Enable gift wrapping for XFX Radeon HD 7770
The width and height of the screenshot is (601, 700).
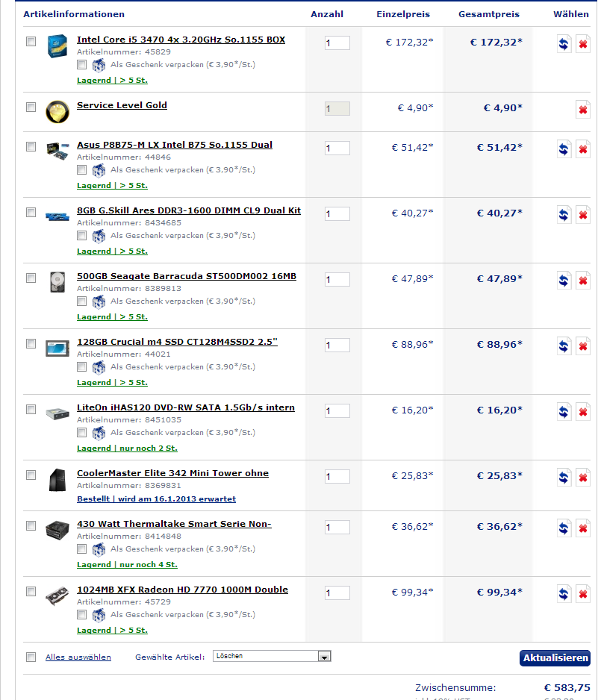(x=81, y=615)
